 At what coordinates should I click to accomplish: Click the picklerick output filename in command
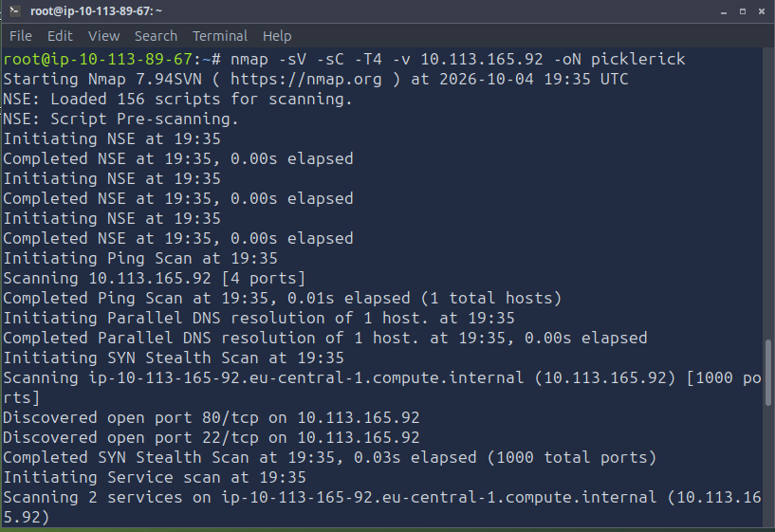(637, 60)
